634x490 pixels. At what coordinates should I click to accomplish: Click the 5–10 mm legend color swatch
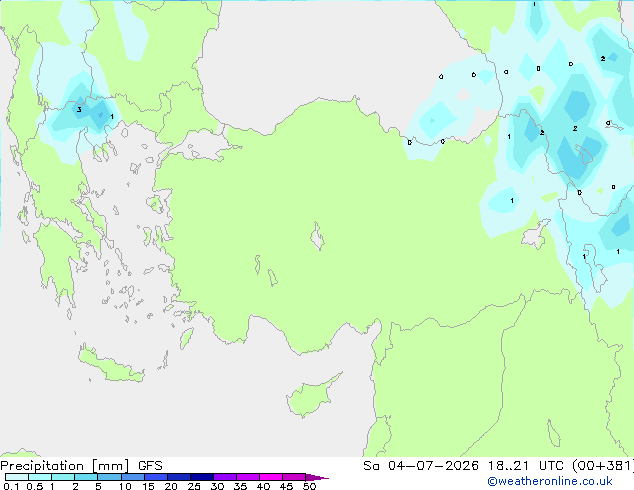click(109, 477)
